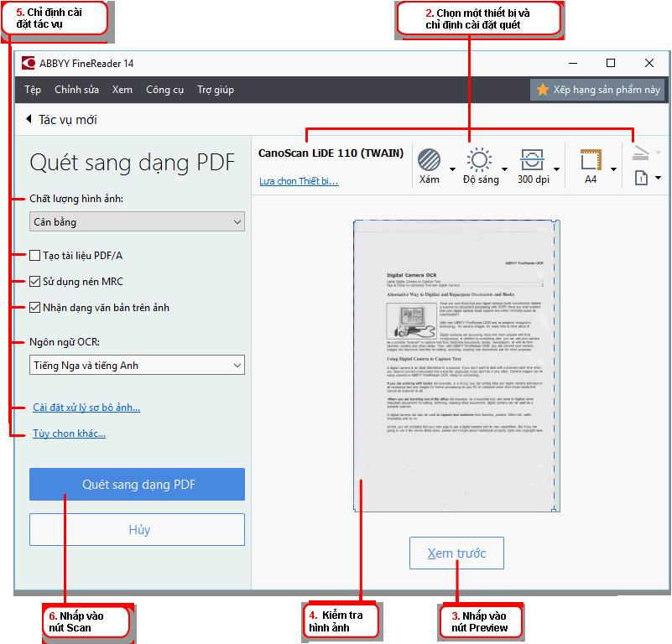The image size is (672, 644).
Task: Open the Trợ giúp menu
Action: click(216, 90)
